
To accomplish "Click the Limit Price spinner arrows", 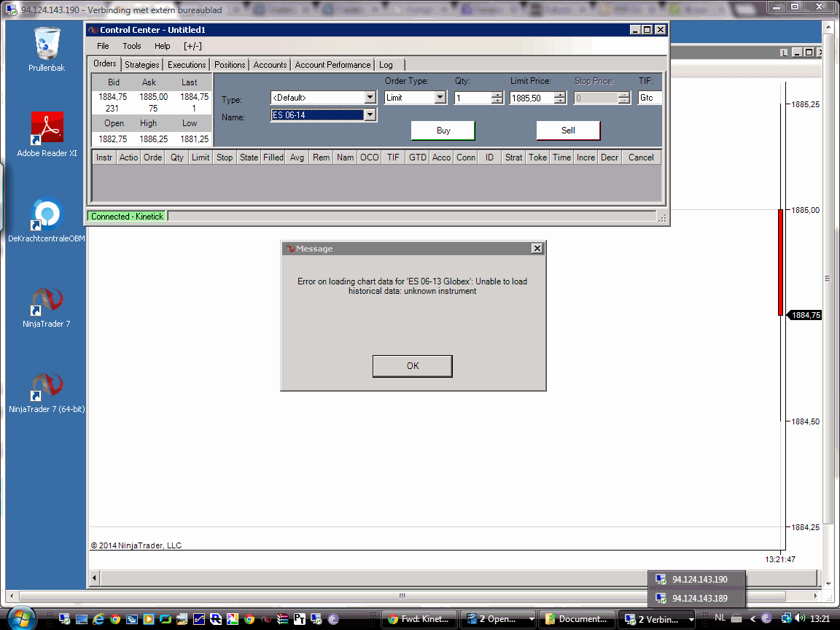I will coord(560,98).
